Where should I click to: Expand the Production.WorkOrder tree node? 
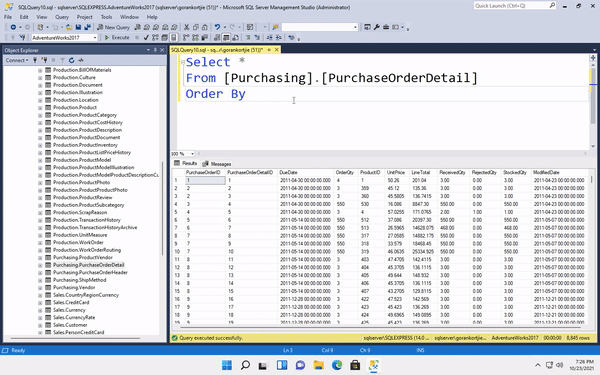[x=40, y=243]
